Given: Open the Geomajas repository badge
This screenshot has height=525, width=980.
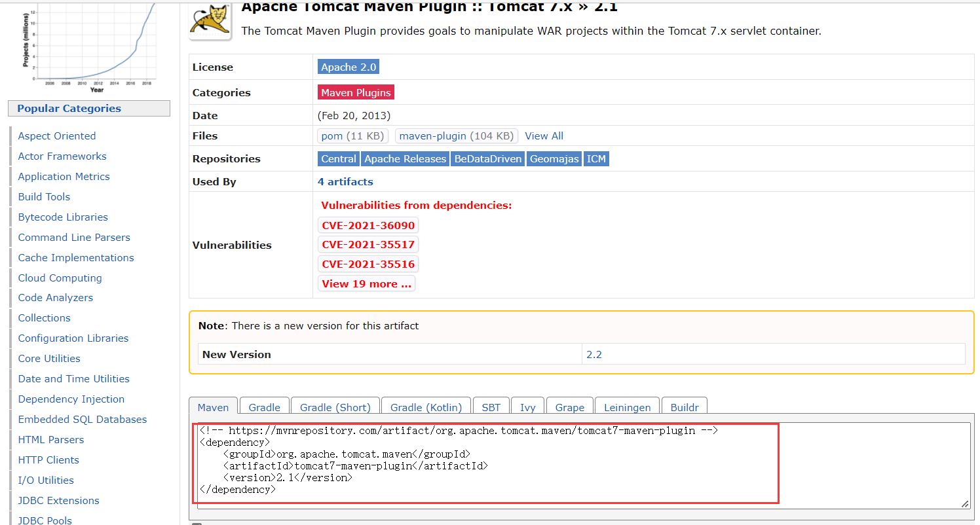Looking at the screenshot, I should point(554,159).
